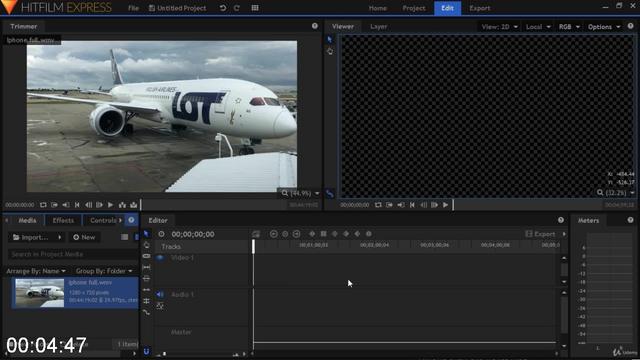Select the Meters tab
Screen dimensions: 640x360
point(588,220)
